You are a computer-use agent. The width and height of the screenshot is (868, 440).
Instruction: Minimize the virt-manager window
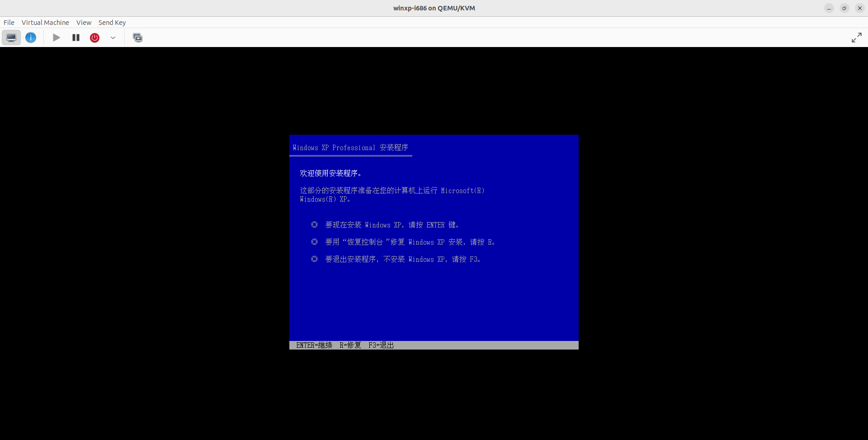click(x=829, y=8)
